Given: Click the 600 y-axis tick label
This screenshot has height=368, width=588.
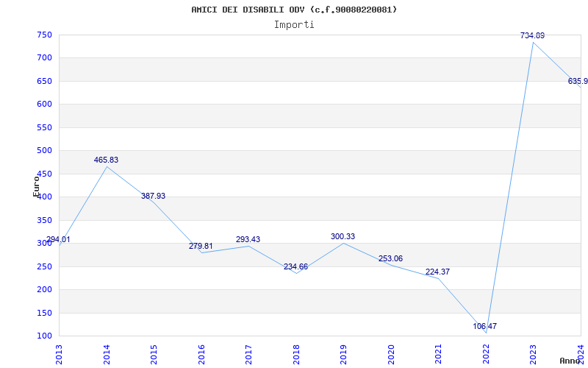Looking at the screenshot, I should coord(44,104).
